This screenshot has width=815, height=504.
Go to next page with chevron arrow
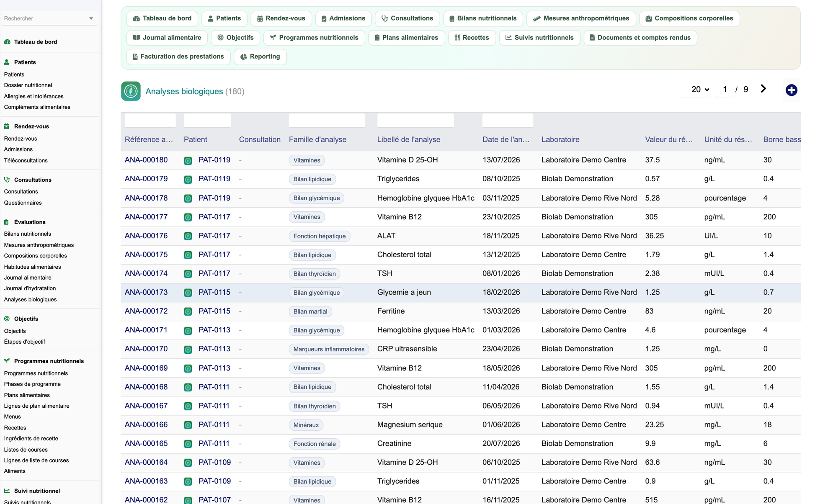point(763,89)
